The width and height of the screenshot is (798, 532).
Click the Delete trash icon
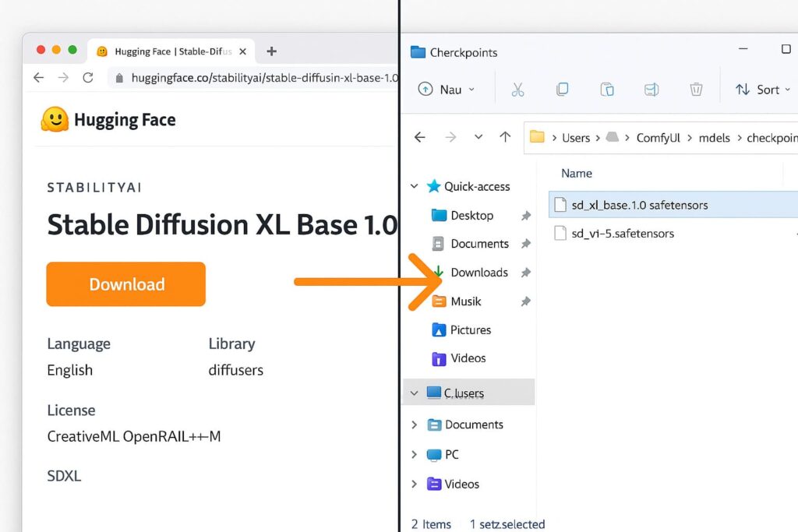coord(696,90)
